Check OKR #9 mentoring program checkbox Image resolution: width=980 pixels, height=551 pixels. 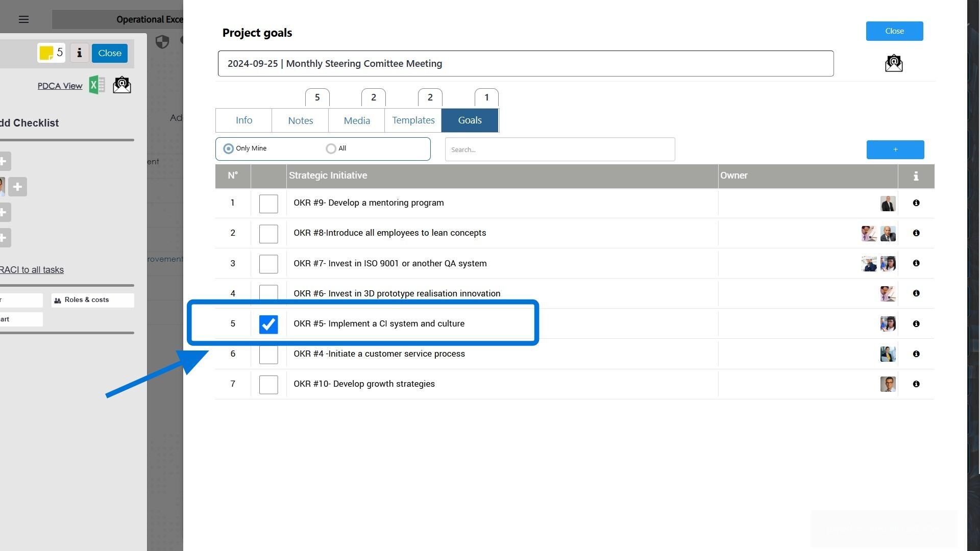click(268, 204)
